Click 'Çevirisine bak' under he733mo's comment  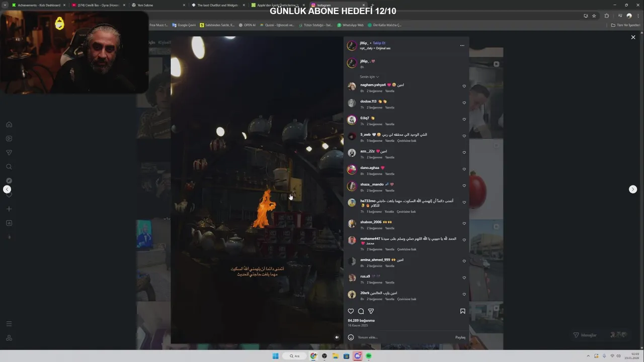coord(406,212)
